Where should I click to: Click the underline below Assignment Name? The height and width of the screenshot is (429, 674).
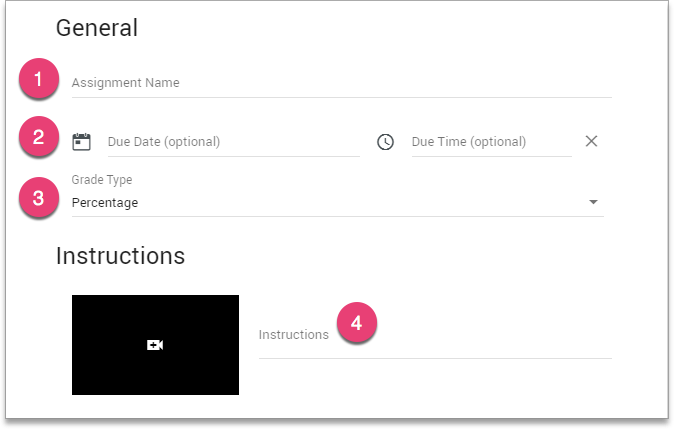[340, 97]
